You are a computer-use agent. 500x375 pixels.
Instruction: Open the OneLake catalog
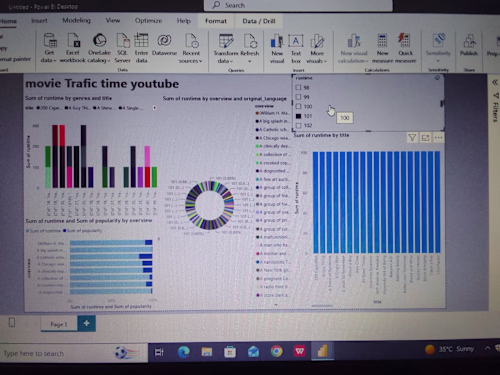(99, 48)
